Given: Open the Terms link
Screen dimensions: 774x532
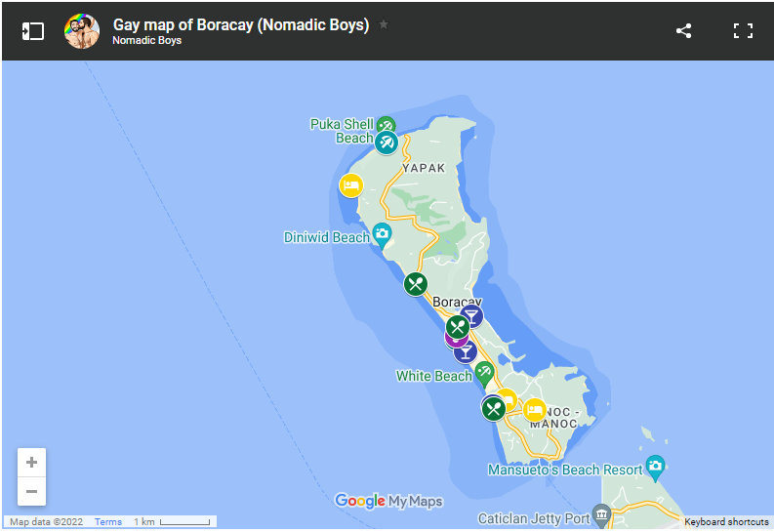Looking at the screenshot, I should 108,521.
